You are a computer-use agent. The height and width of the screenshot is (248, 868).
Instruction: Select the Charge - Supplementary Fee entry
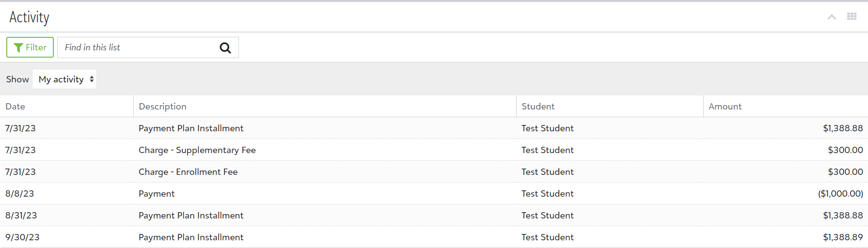(x=197, y=150)
